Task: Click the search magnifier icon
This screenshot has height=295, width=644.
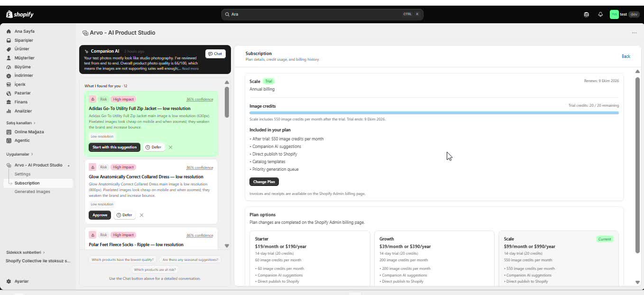Action: (227, 14)
